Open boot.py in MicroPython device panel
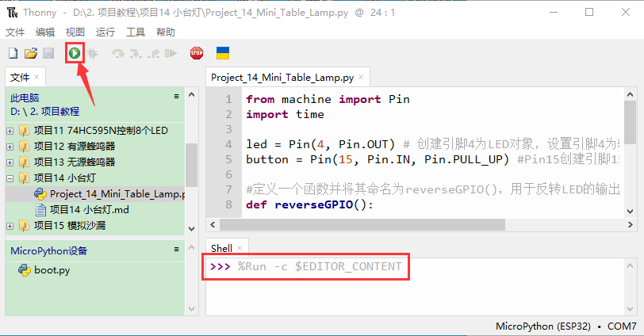Viewport: 644px width, 336px height. (x=52, y=270)
